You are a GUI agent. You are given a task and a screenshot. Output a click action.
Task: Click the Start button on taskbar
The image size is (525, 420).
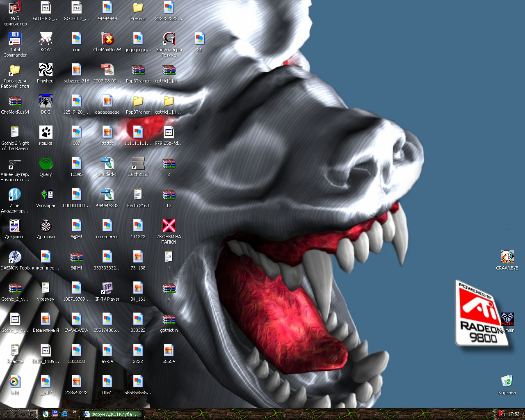tap(18, 414)
